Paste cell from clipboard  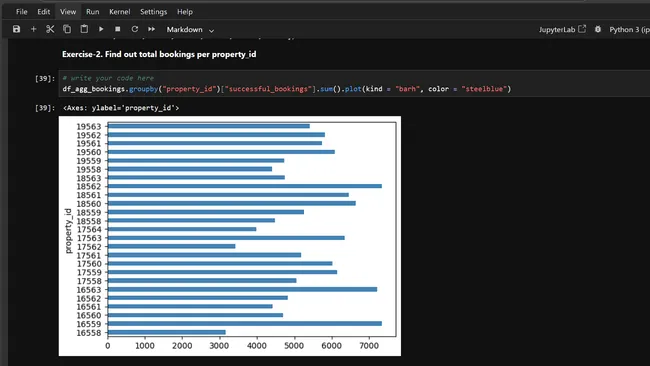tap(84, 29)
